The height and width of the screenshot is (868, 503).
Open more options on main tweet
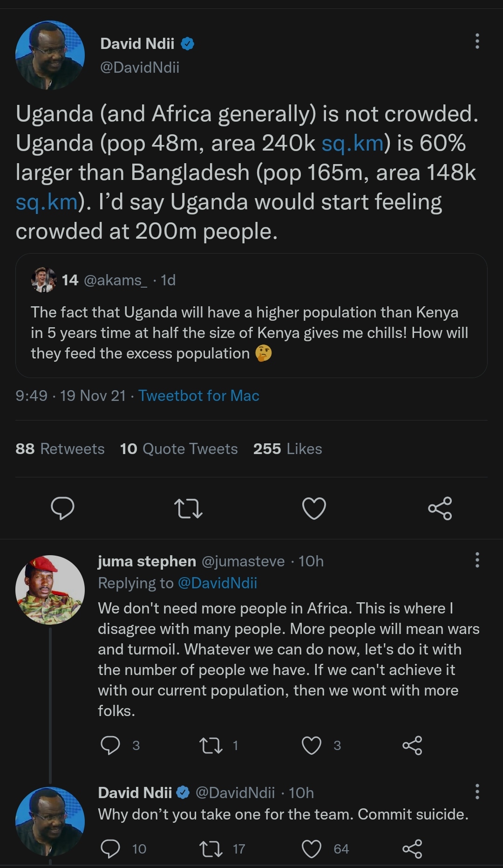pyautogui.click(x=477, y=41)
